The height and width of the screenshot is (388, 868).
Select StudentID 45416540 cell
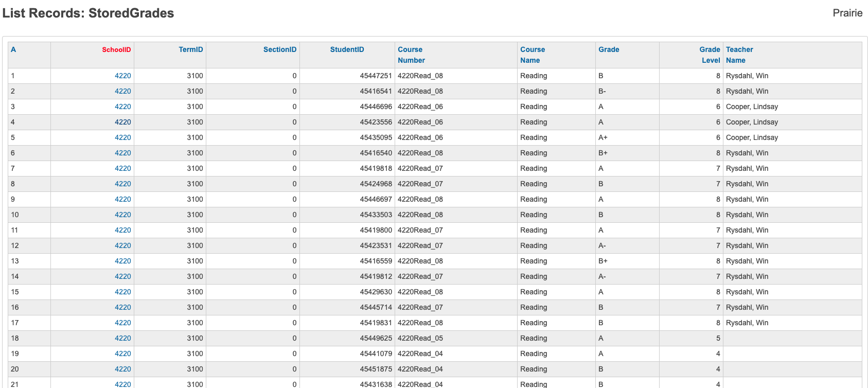(x=347, y=153)
